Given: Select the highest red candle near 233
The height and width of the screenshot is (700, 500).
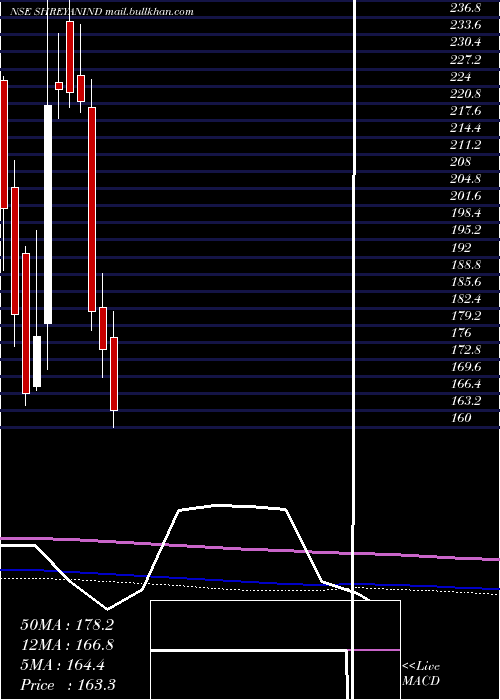Looking at the screenshot, I should coord(70,57).
